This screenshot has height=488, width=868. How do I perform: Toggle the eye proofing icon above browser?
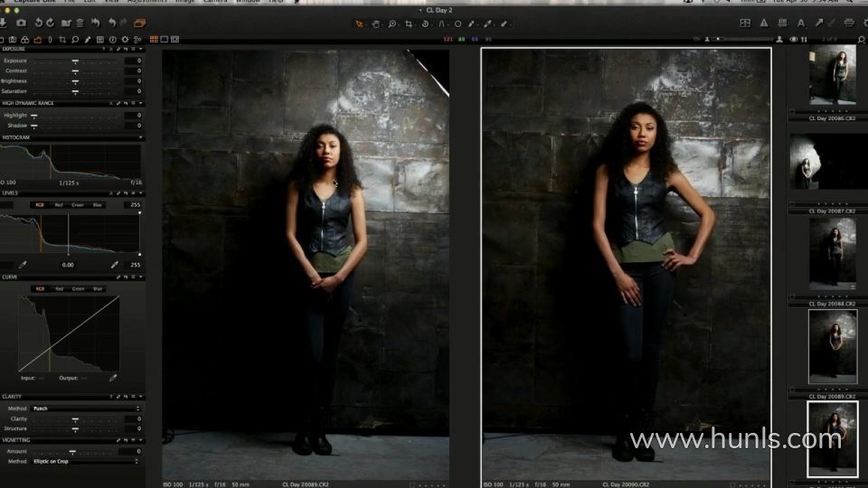tap(794, 39)
